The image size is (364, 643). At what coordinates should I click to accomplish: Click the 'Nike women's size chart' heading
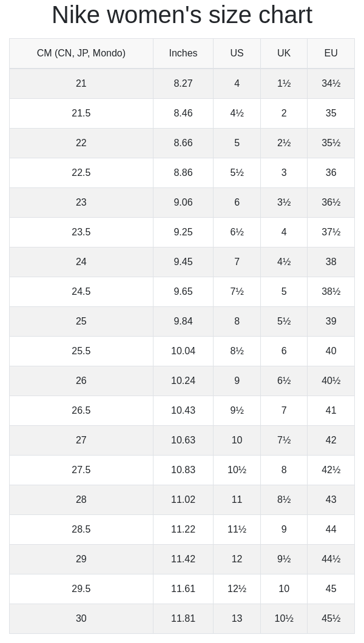tap(182, 15)
